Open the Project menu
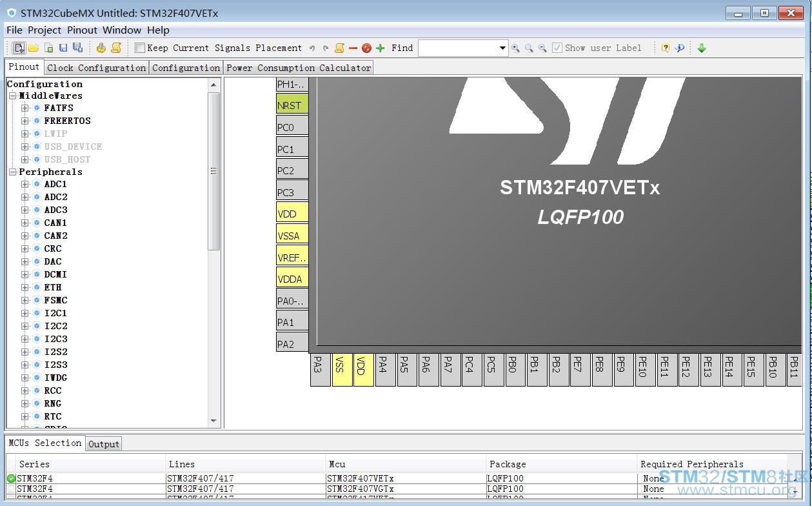This screenshot has height=506, width=812. click(x=45, y=30)
